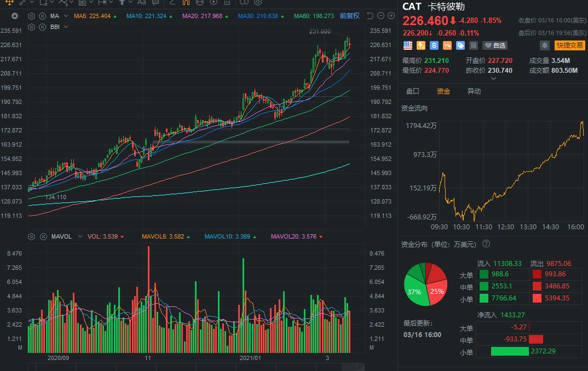588x371 pixels.
Task: Remove the MA indicator from the chart
Action: tap(43, 16)
